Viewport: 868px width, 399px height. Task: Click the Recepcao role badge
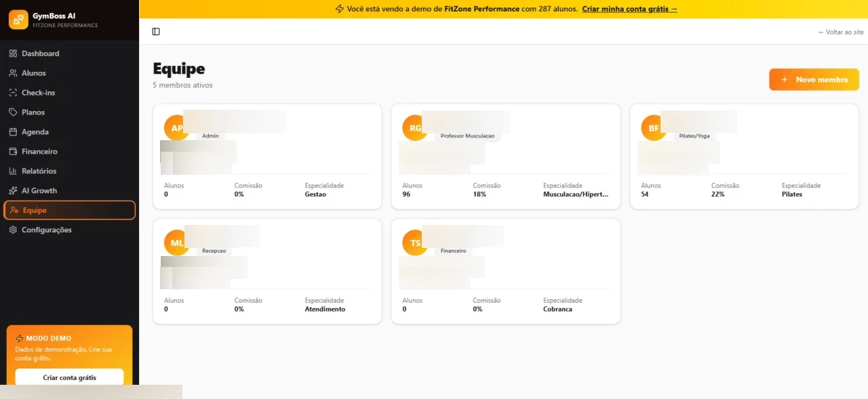[214, 251]
